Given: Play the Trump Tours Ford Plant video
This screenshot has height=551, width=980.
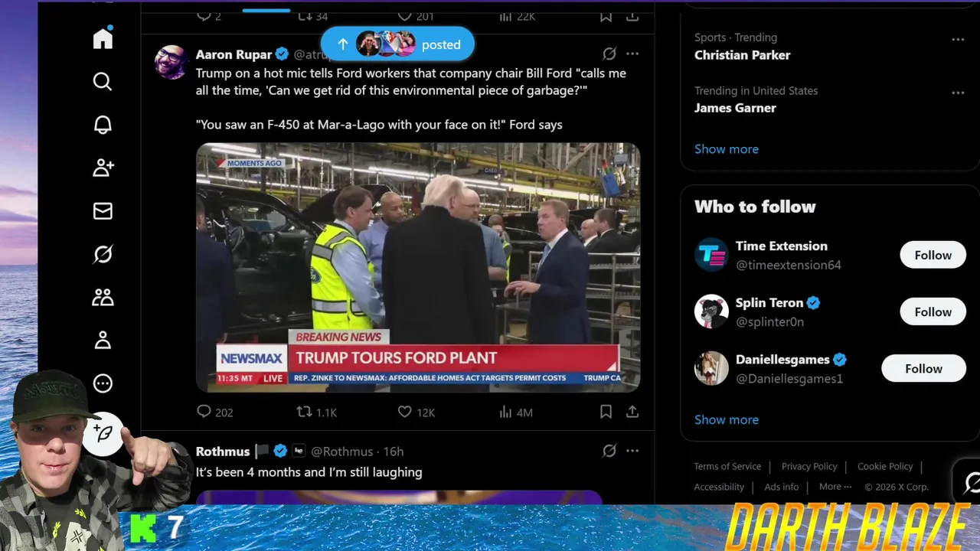Looking at the screenshot, I should [418, 267].
